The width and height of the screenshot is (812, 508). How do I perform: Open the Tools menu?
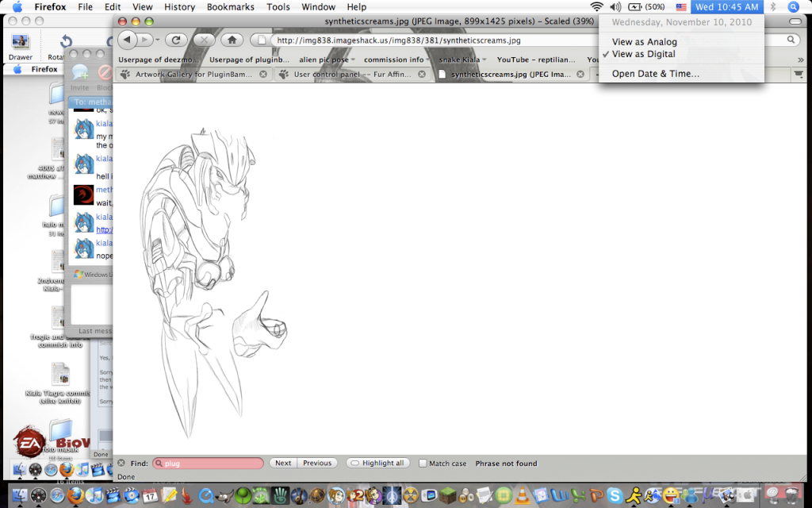coord(278,6)
